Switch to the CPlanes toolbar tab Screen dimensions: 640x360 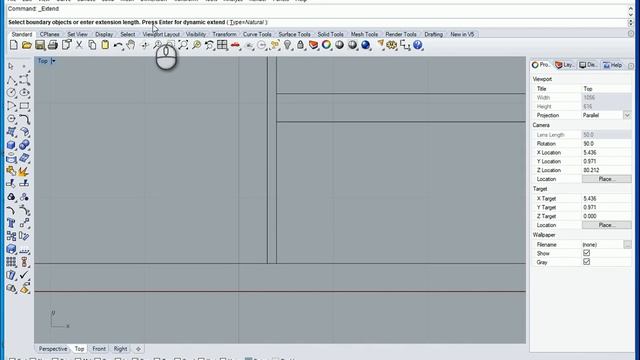pos(49,34)
